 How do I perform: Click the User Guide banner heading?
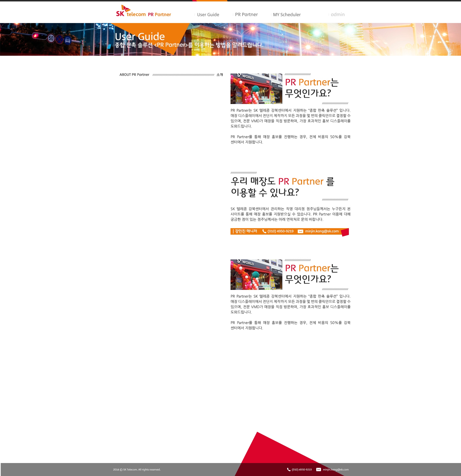pyautogui.click(x=140, y=37)
